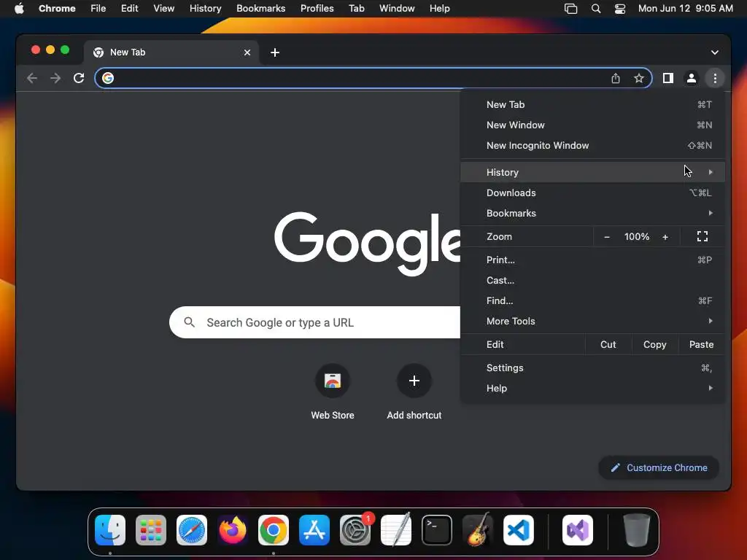Image resolution: width=747 pixels, height=560 pixels.
Task: Open Launchpad from the Dock
Action: 151,530
